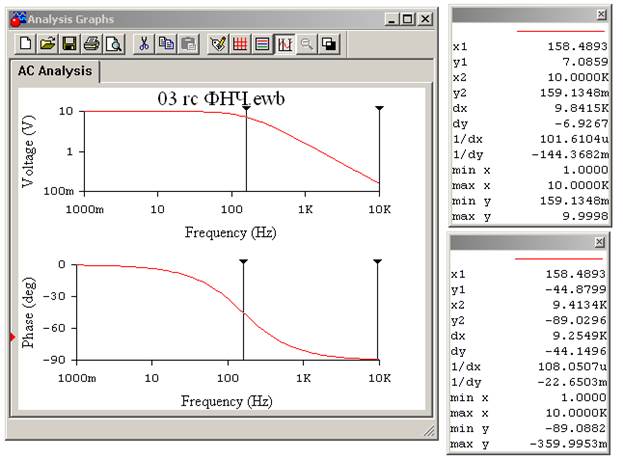
Task: Click the restore zoom magnifier icon
Action: pyautogui.click(x=307, y=44)
